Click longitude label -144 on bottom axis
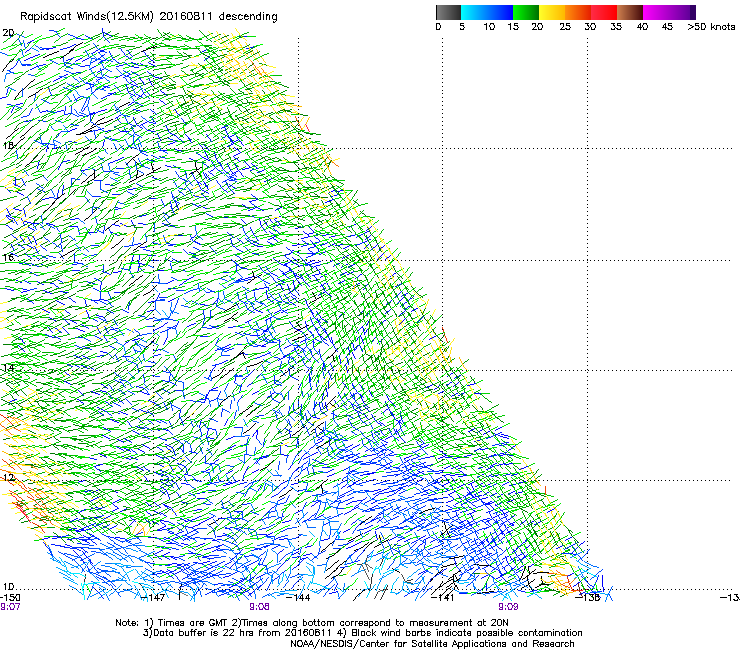740x650 pixels. point(298,597)
